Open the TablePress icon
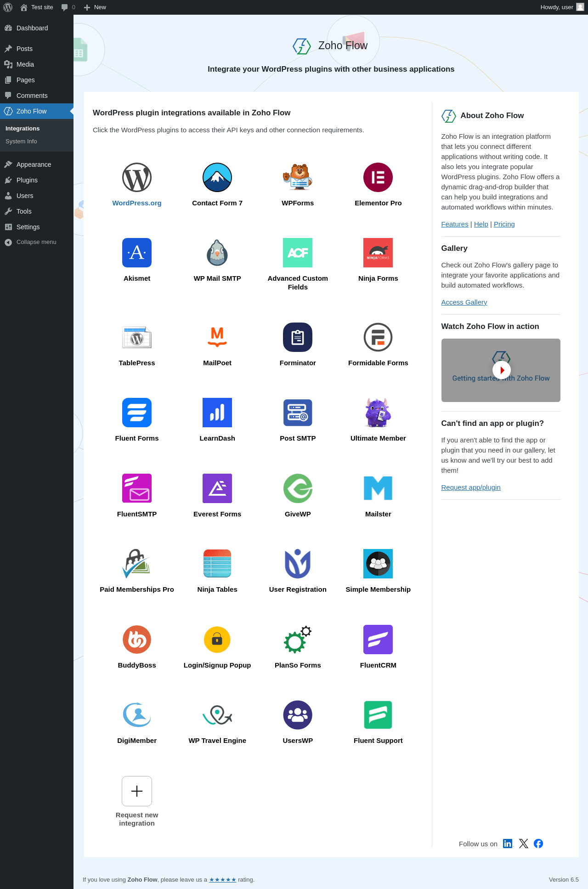The height and width of the screenshot is (889, 588). coord(137,337)
